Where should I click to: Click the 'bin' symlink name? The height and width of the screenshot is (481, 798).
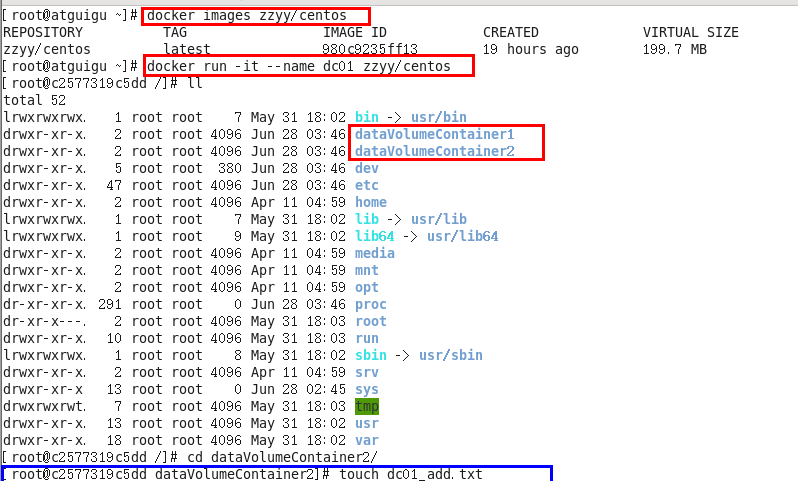367,117
